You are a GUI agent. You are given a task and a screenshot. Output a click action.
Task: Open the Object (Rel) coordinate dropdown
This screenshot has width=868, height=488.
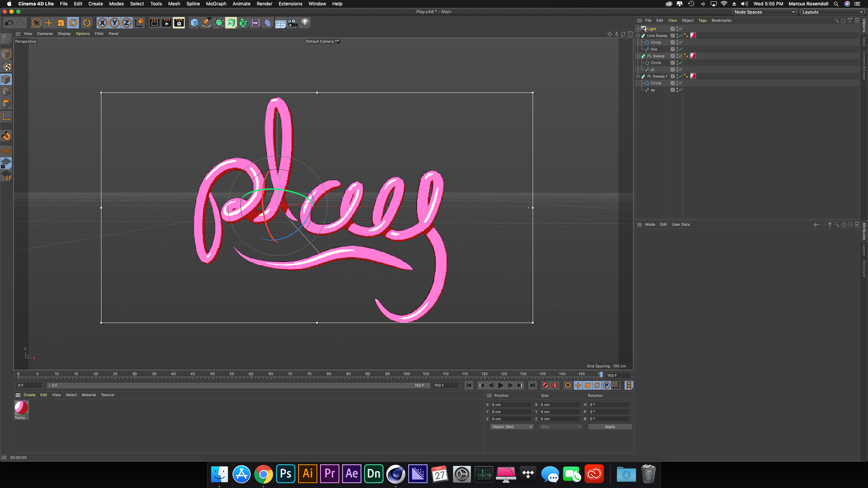pos(512,427)
